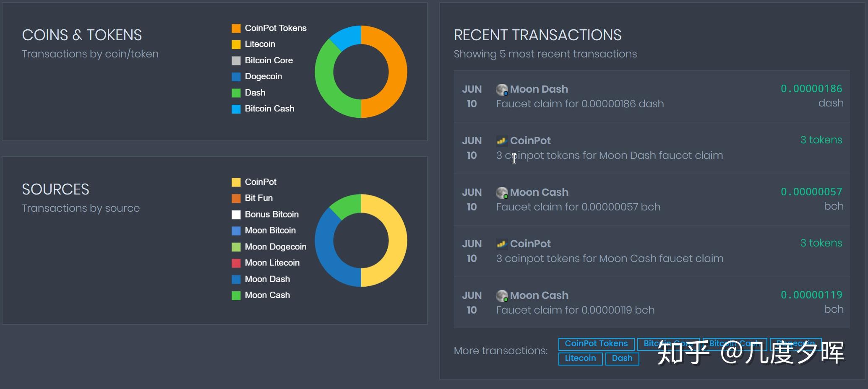Viewport: 868px width, 389px height.
Task: Toggle the Moon Dash source legend swatch
Action: click(x=236, y=279)
